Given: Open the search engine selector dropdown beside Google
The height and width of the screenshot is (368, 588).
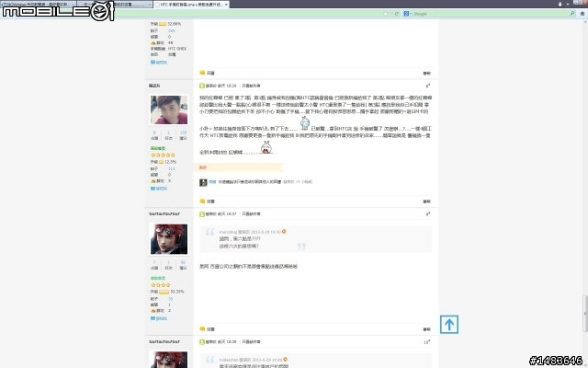Looking at the screenshot, I should [x=407, y=14].
